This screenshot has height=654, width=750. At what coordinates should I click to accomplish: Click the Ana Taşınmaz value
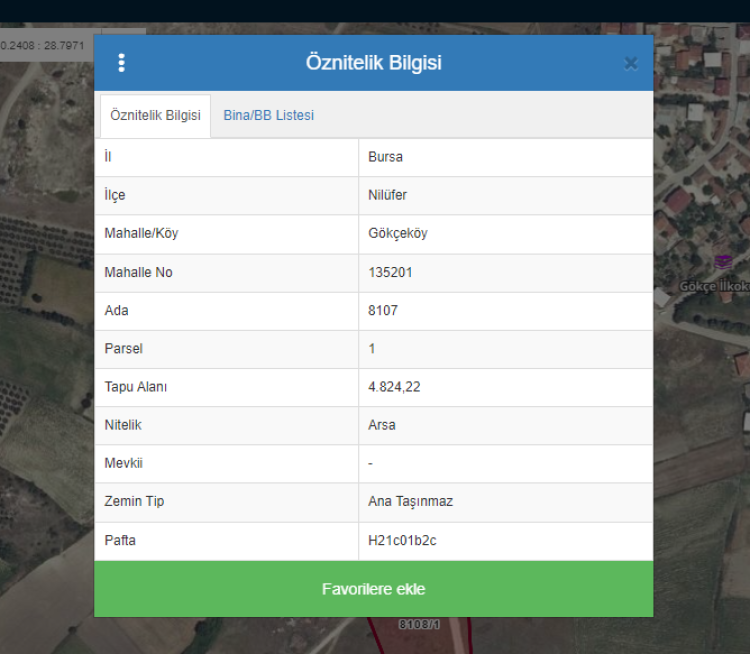(410, 501)
